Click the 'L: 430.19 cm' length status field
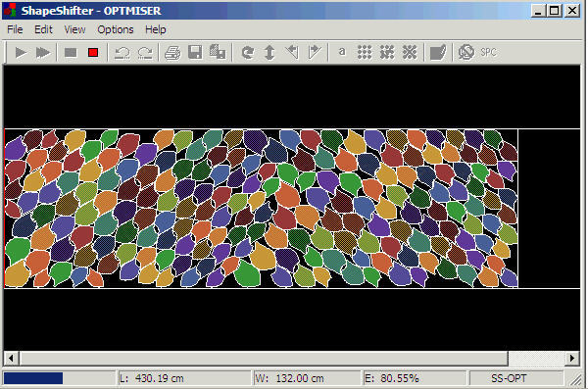 click(x=184, y=378)
